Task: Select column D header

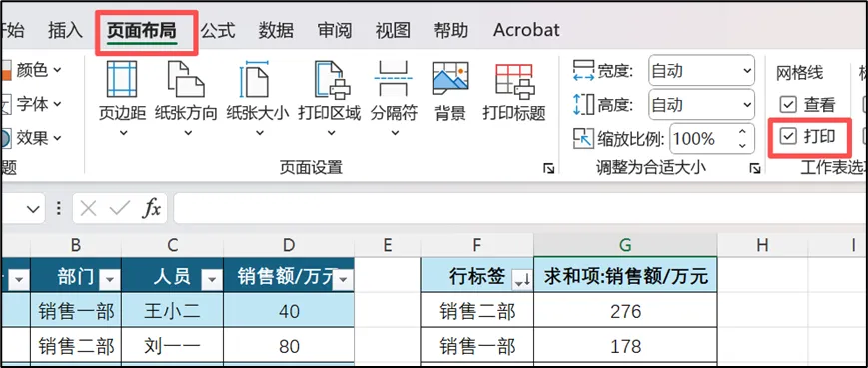Action: [x=289, y=244]
